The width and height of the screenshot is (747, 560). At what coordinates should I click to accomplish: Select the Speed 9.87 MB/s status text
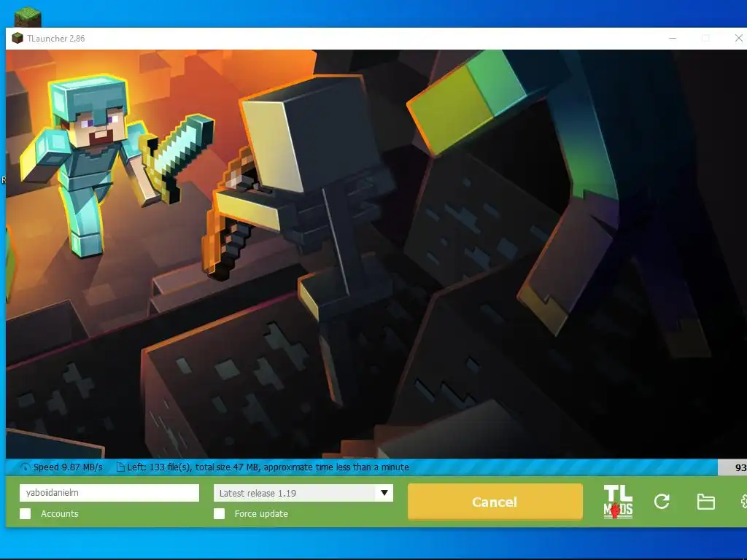coord(68,467)
